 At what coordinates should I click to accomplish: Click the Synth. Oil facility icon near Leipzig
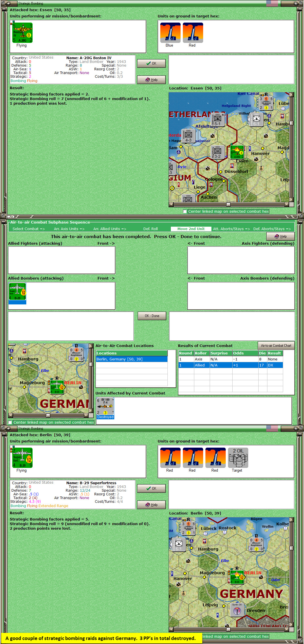tap(237, 610)
